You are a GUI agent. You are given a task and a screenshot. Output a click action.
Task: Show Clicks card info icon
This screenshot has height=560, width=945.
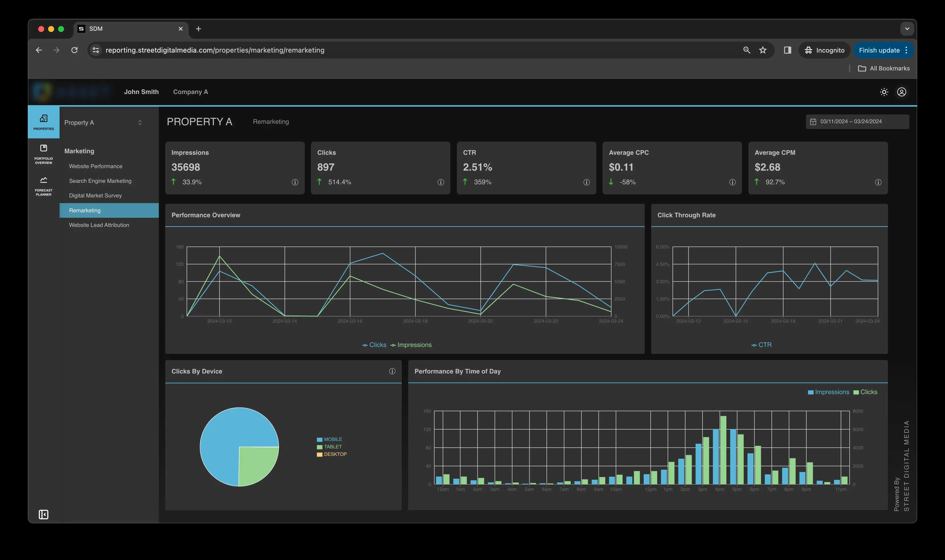(440, 182)
